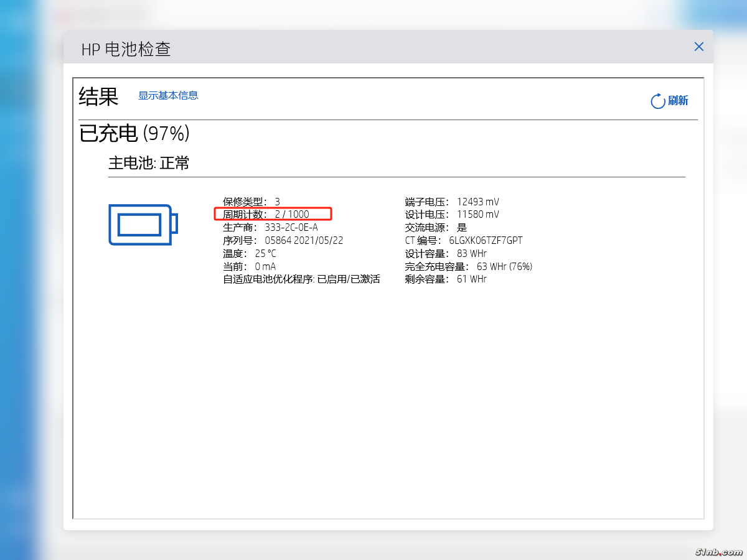Click the 温度 25 °C reading

[250, 253]
